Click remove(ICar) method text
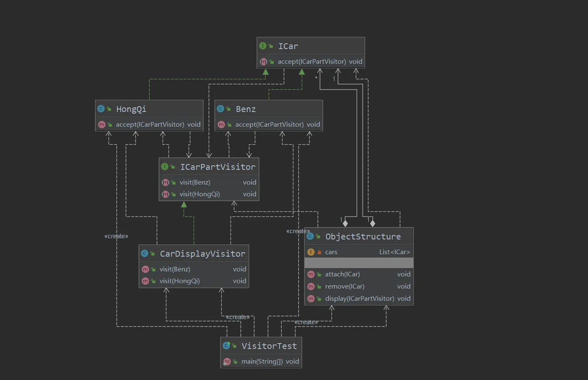Image resolution: width=588 pixels, height=380 pixels. pos(345,286)
